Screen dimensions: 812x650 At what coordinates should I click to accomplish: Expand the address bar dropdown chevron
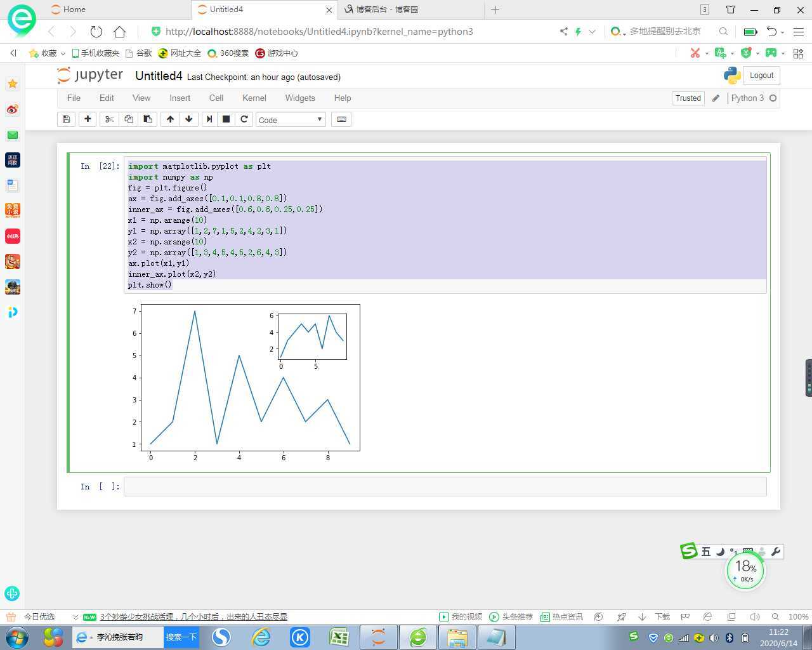[x=592, y=31]
